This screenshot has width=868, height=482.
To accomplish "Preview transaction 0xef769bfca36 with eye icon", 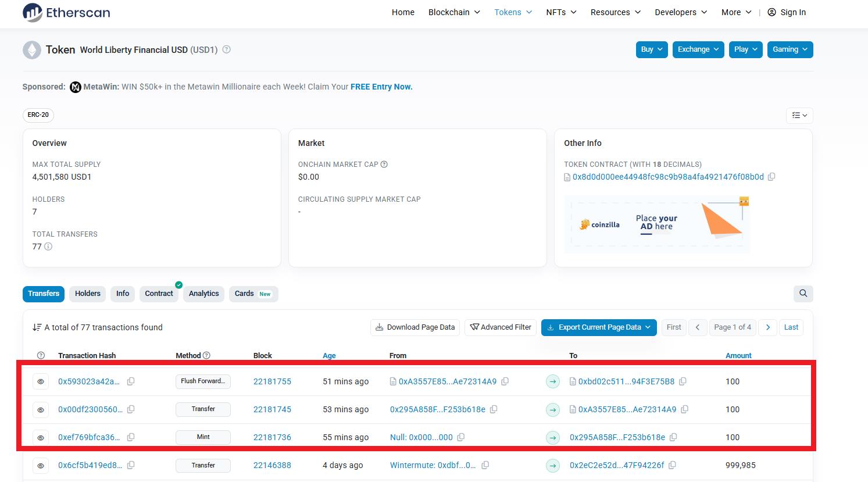I will click(x=41, y=437).
